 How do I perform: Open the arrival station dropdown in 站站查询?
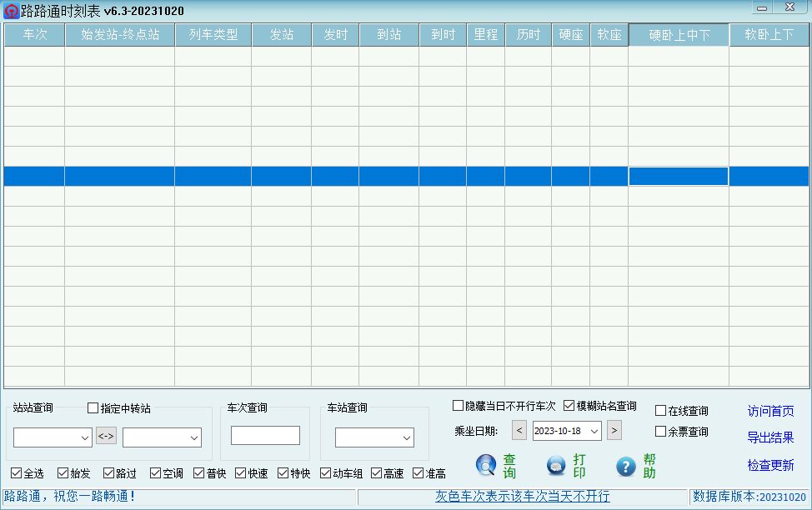(x=194, y=437)
